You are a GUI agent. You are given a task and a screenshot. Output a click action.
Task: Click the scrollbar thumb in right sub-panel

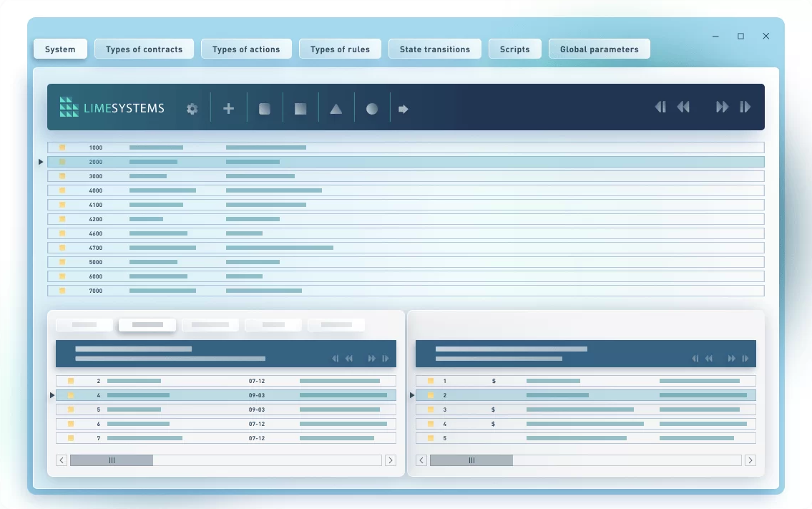tap(471, 460)
